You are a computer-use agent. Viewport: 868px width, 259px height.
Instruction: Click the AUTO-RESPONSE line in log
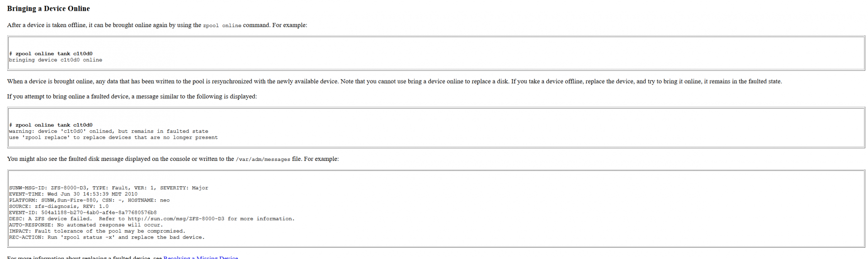click(x=86, y=225)
